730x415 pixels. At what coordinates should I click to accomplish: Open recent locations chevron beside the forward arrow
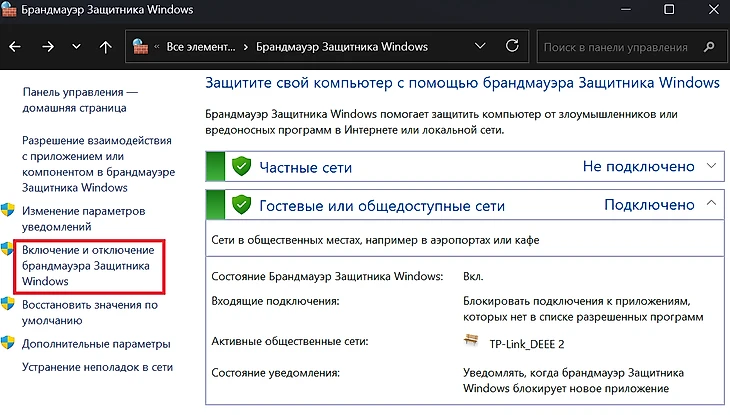pyautogui.click(x=76, y=47)
